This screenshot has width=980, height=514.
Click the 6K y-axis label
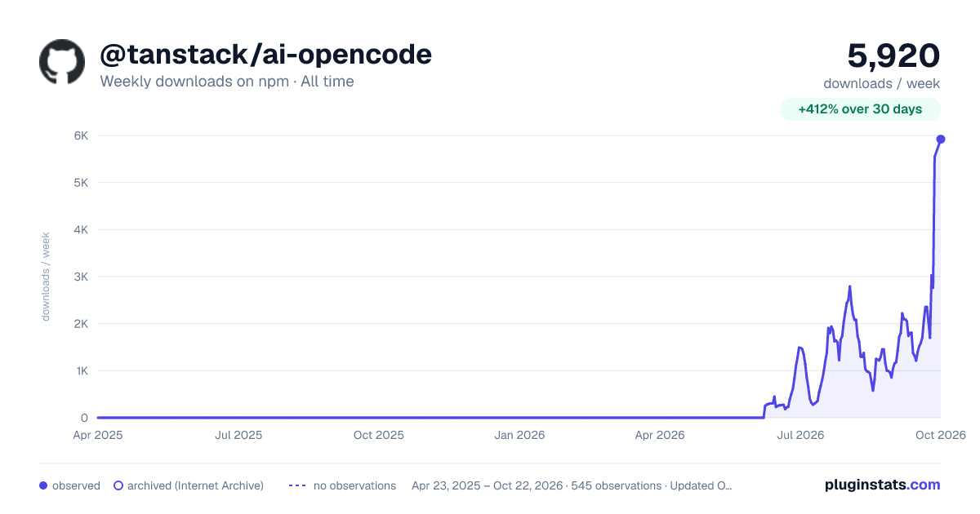(81, 135)
